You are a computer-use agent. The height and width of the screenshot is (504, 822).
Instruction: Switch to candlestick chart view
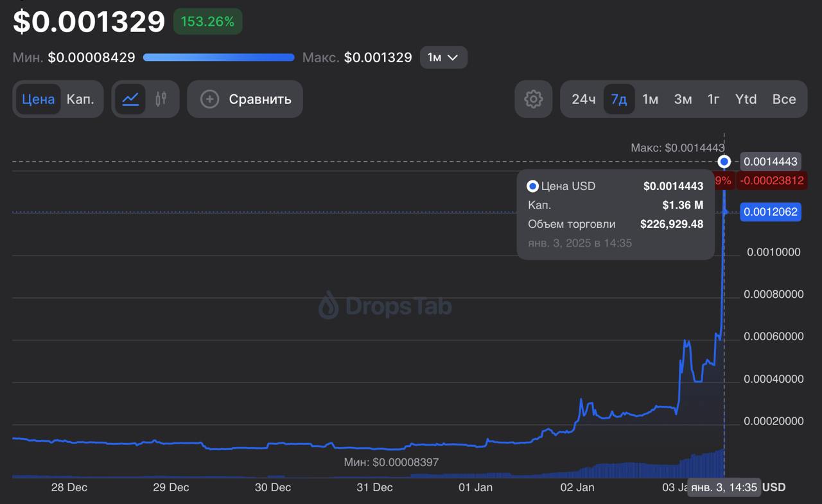161,99
